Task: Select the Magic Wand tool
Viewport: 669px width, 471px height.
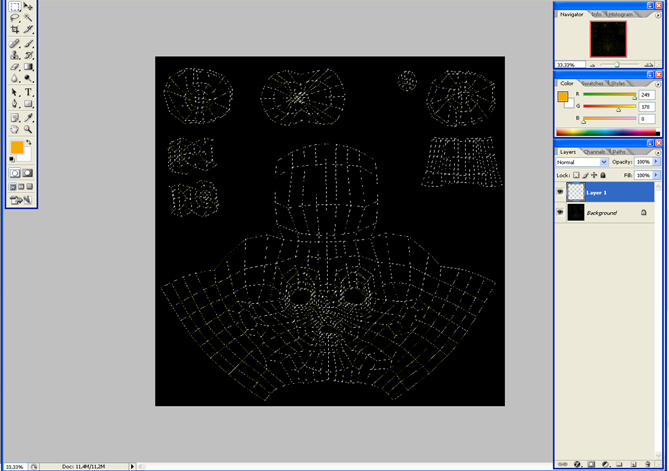Action: 28,18
